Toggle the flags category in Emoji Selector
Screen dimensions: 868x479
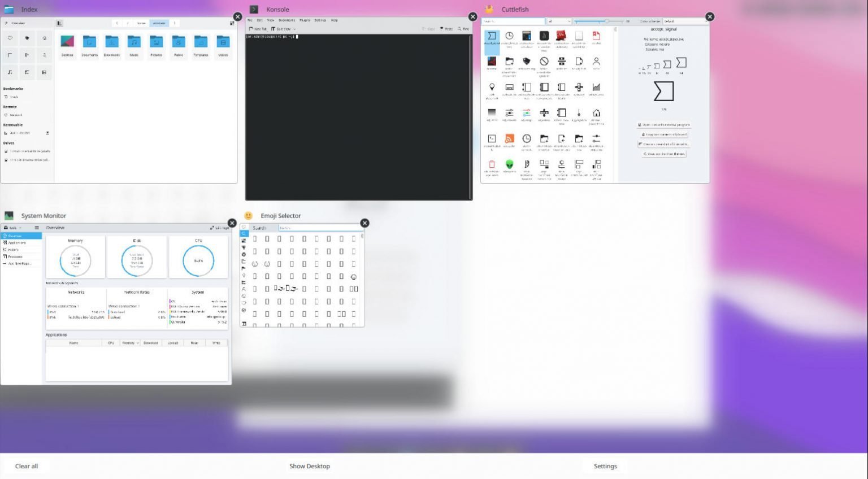point(244,268)
